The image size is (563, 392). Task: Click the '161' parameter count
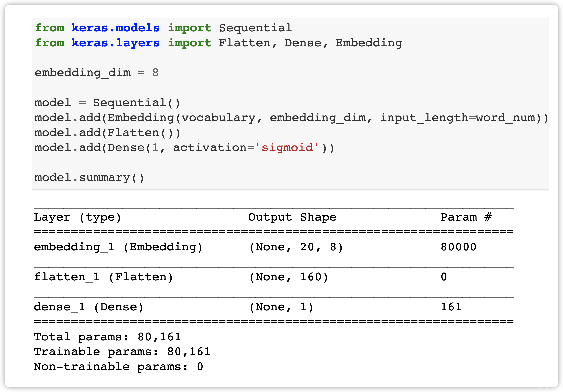click(451, 307)
